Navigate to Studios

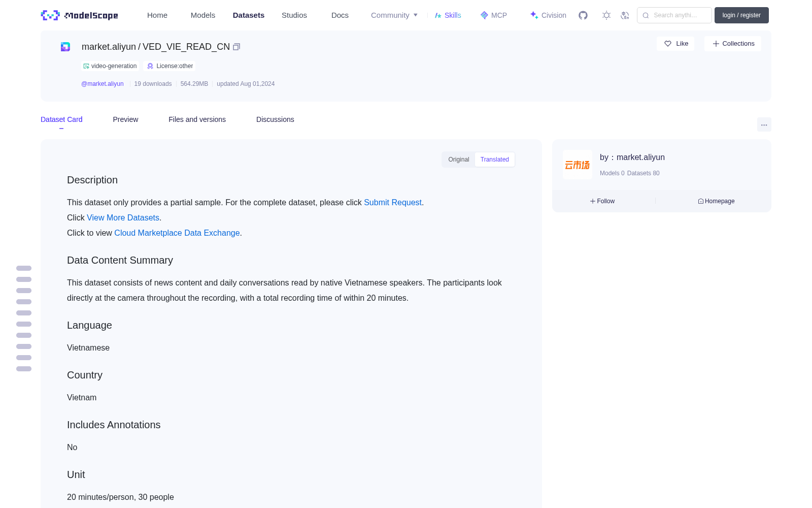point(294,15)
